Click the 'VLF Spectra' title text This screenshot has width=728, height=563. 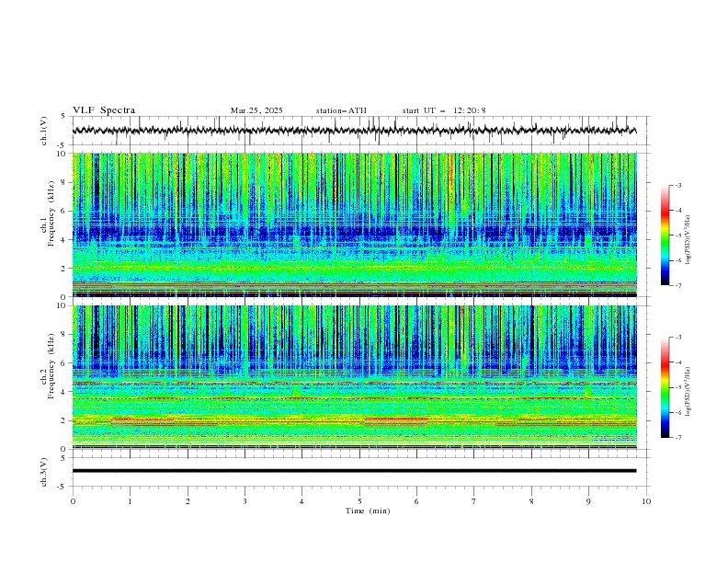(x=104, y=110)
